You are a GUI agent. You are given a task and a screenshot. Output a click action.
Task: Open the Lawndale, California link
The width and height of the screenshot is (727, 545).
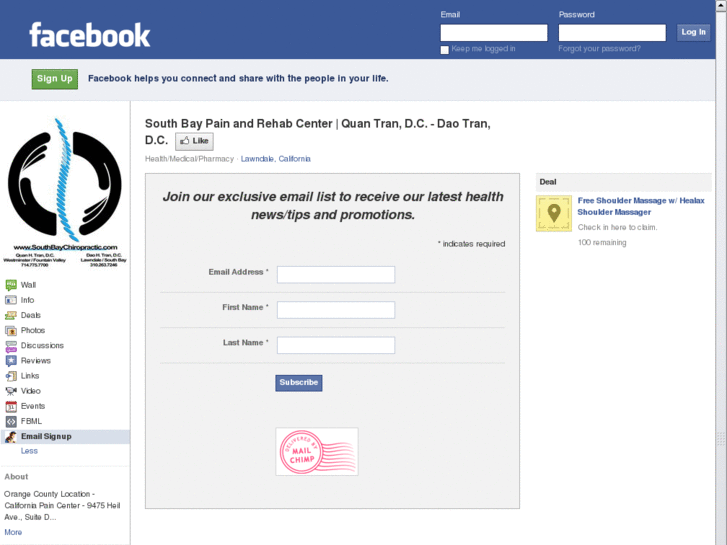(x=275, y=159)
